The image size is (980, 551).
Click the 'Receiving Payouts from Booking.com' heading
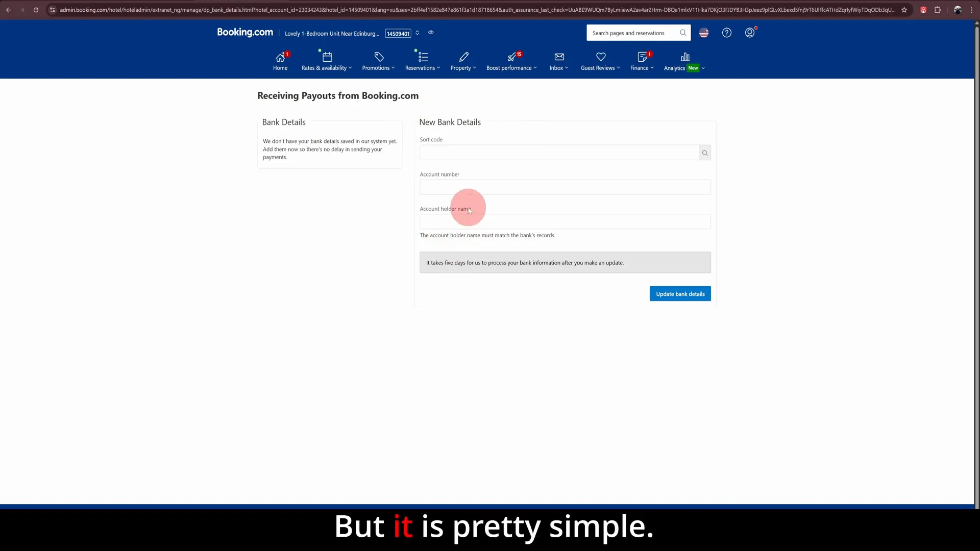[x=338, y=96]
